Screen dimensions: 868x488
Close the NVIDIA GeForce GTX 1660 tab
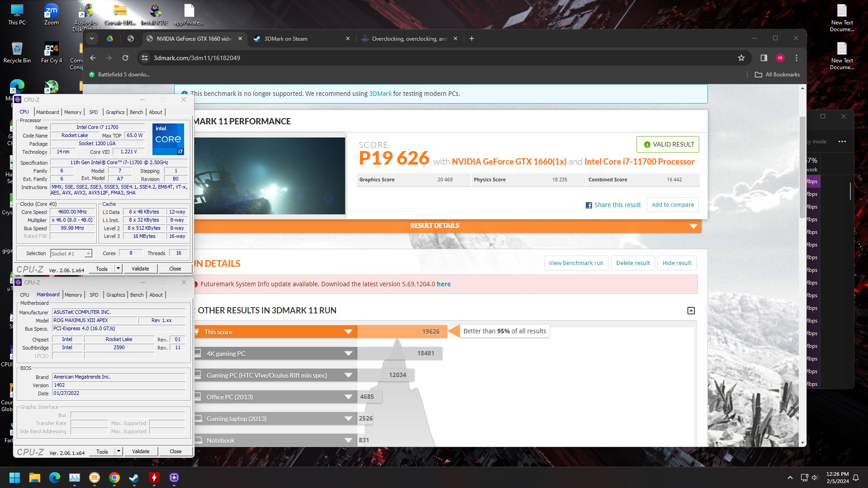[240, 38]
